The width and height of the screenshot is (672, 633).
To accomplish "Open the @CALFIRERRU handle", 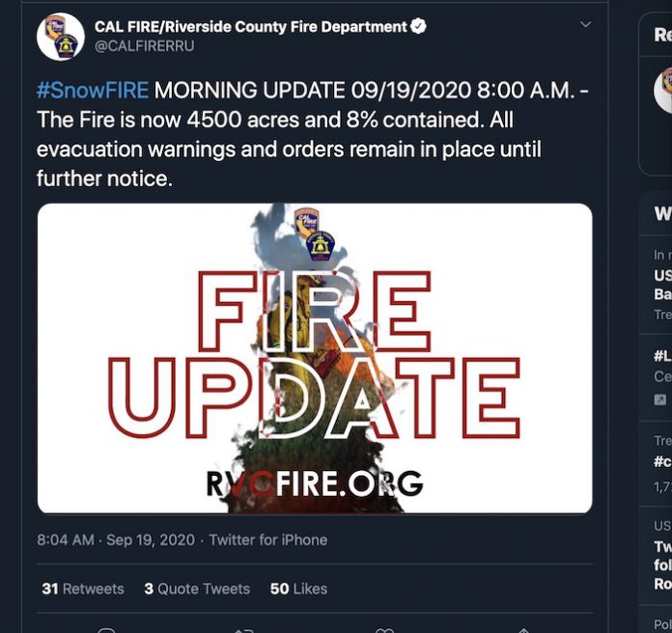I will [144, 45].
